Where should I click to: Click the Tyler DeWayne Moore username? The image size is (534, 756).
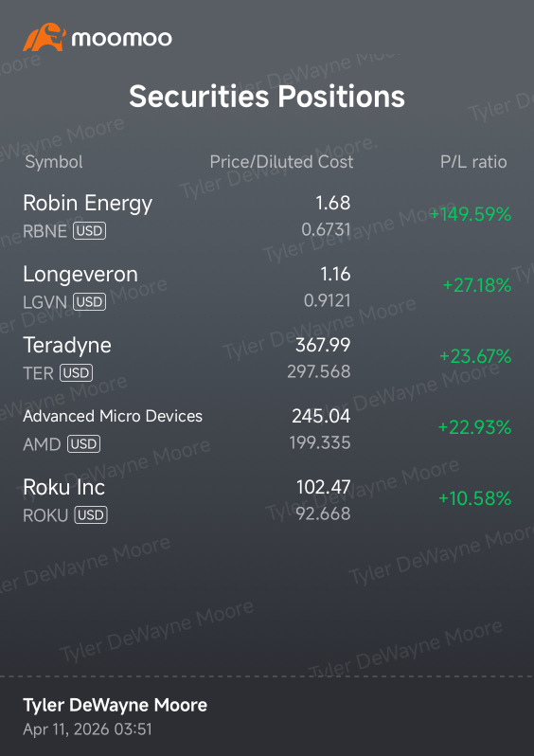click(116, 705)
